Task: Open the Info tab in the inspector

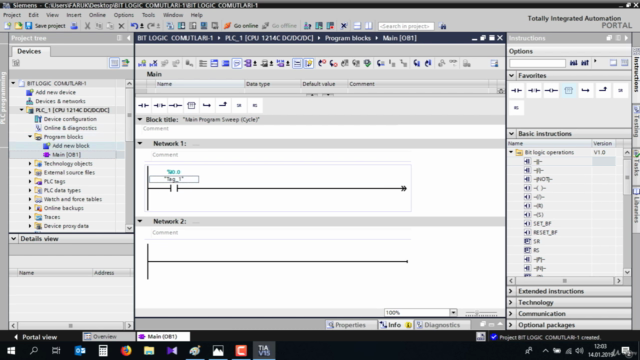Action: coord(395,325)
